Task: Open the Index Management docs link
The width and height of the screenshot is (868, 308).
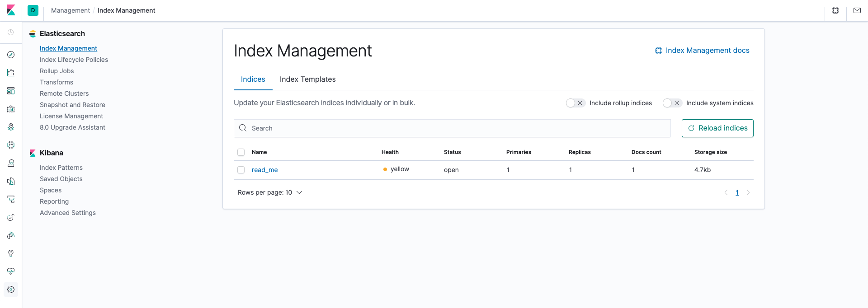Action: click(702, 51)
